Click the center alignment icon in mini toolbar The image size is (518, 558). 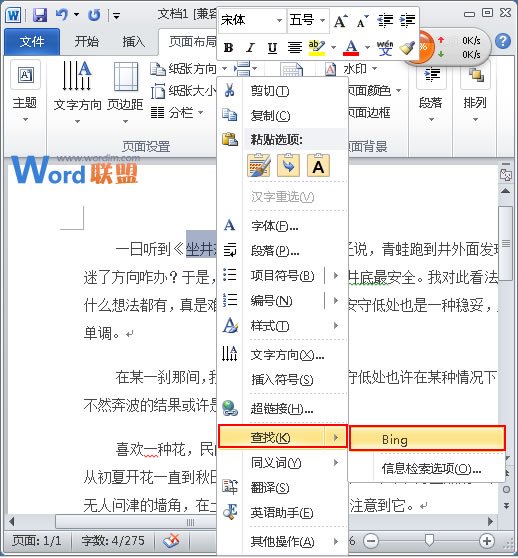[x=295, y=47]
